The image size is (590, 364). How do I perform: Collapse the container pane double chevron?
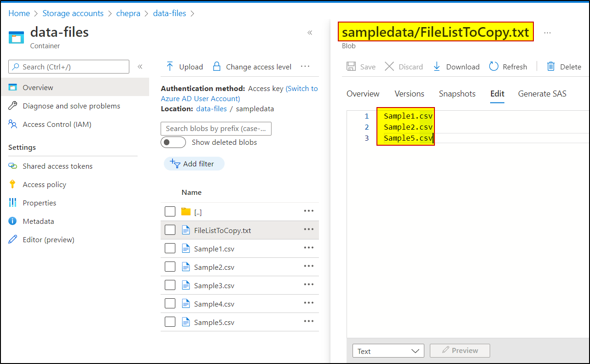310,33
